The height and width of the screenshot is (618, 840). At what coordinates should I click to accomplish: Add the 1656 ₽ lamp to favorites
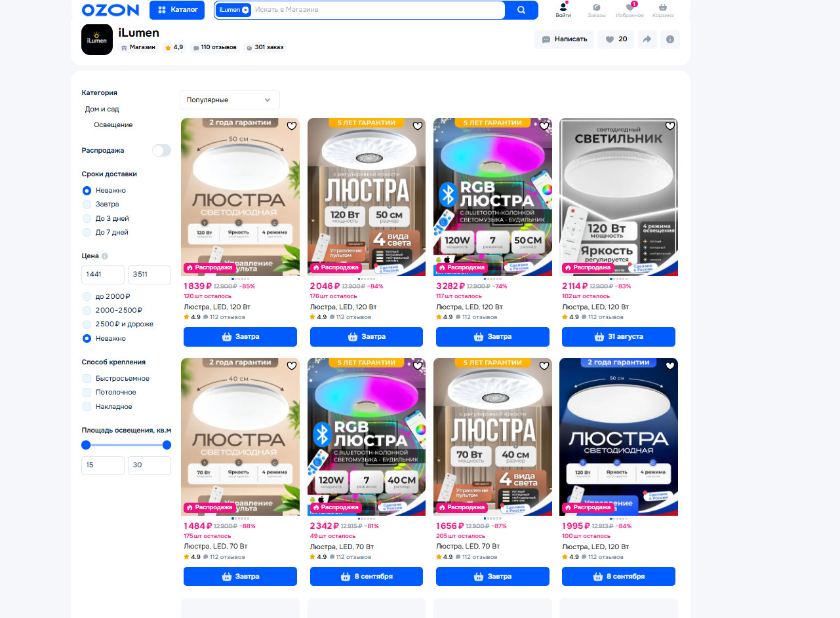point(544,366)
